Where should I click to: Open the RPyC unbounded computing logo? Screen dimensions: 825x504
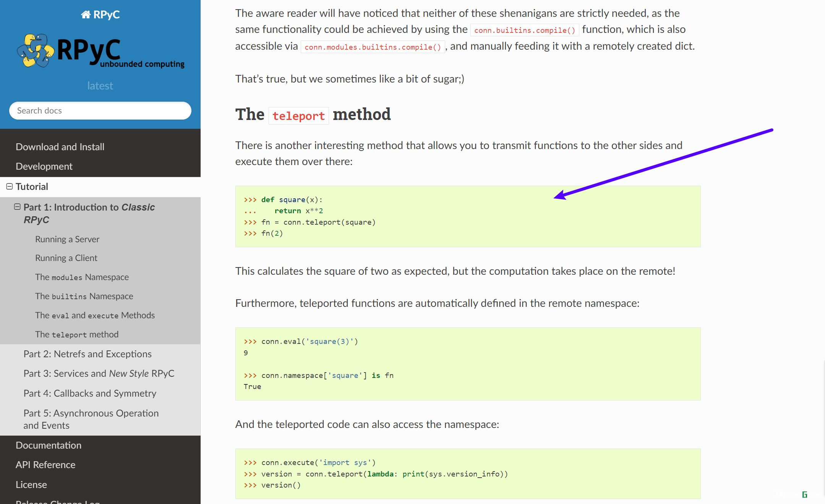tap(100, 51)
